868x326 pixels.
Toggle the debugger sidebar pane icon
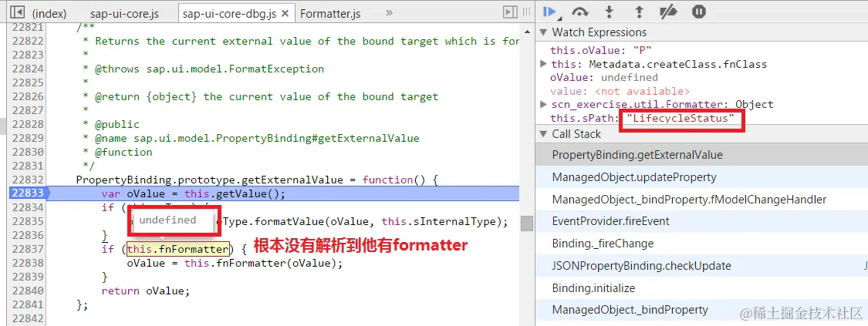coord(510,12)
